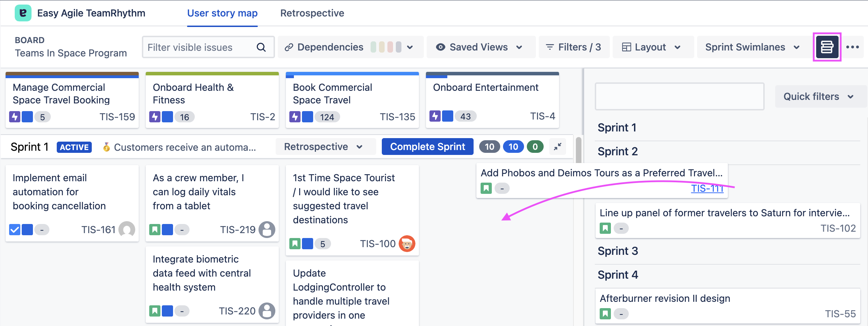Click the search magnifier icon in filter box
This screenshot has height=326, width=868.
pos(261,47)
